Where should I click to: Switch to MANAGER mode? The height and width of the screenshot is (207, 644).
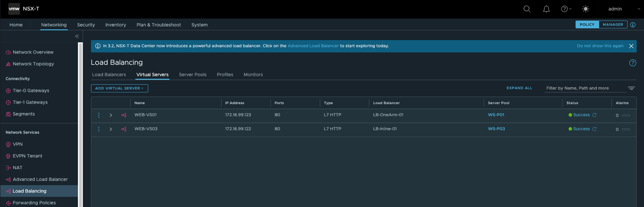click(x=613, y=24)
